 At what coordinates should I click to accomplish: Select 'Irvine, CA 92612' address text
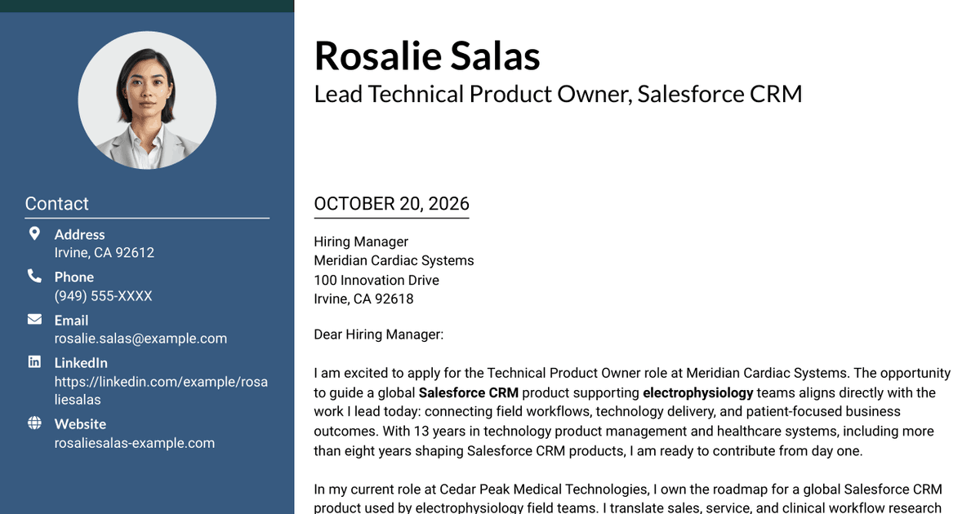pyautogui.click(x=105, y=253)
